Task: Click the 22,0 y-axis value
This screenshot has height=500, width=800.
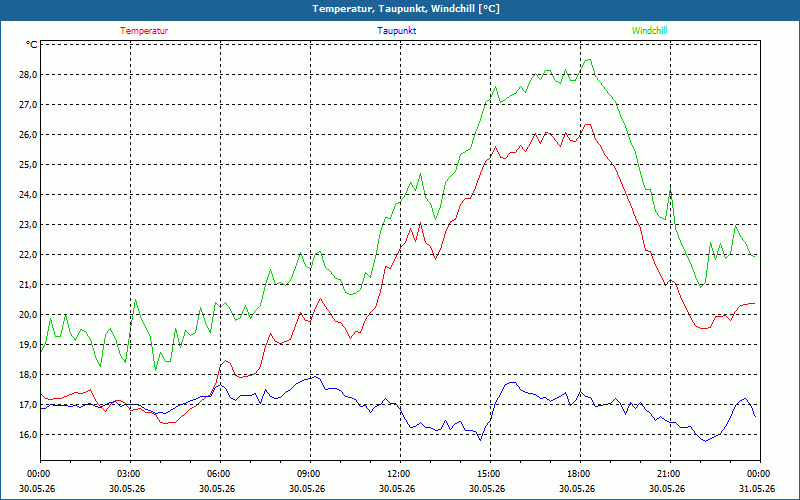Action: [29, 255]
